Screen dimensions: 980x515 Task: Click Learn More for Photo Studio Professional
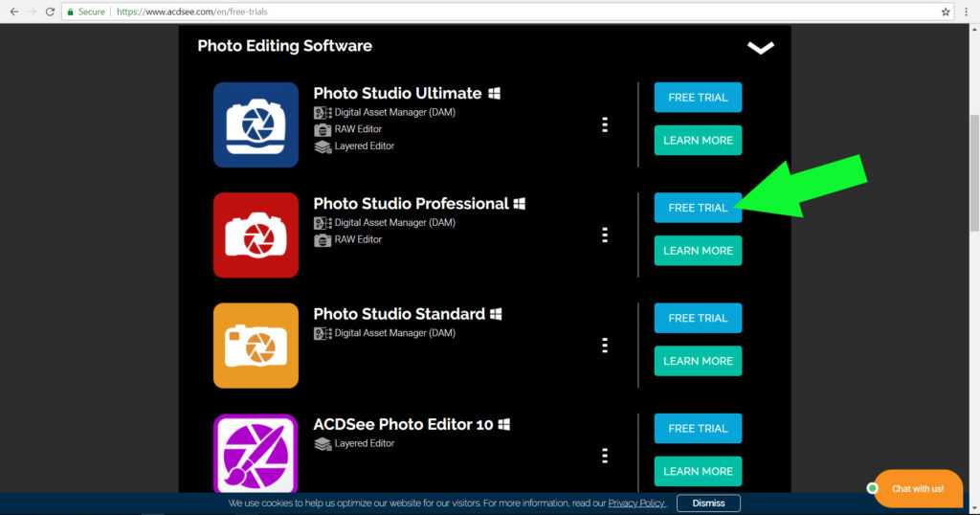click(698, 251)
